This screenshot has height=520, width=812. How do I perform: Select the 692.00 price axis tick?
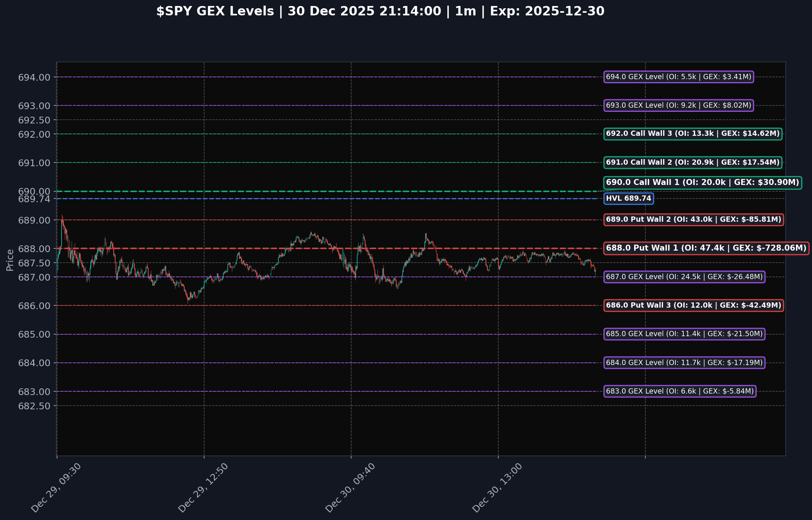[34, 134]
